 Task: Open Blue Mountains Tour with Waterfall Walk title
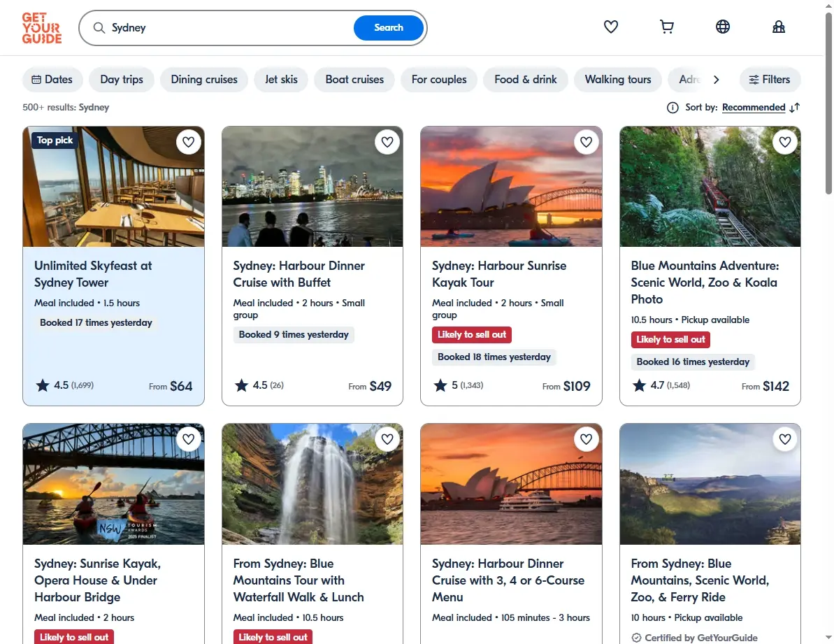(x=299, y=580)
